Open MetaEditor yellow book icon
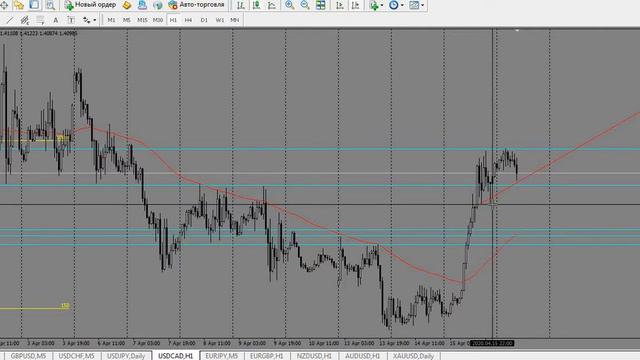640x360 pixels. point(127,5)
